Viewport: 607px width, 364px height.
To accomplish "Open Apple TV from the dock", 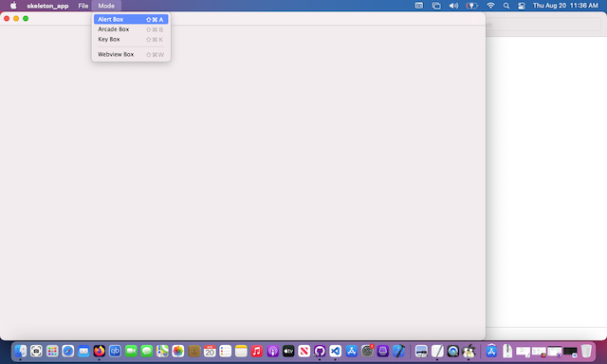I will coord(288,352).
